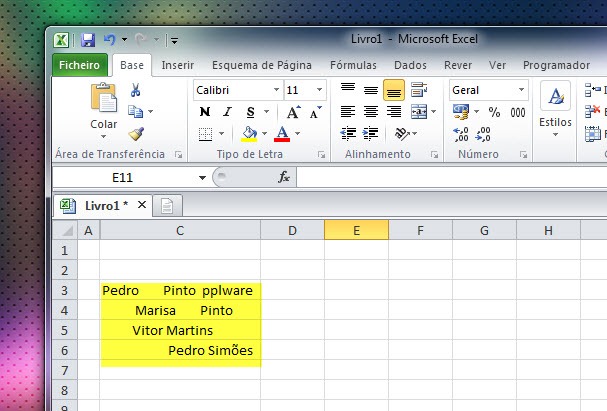Click the Save icon in quick access toolbar
607x411 pixels.
click(x=88, y=40)
